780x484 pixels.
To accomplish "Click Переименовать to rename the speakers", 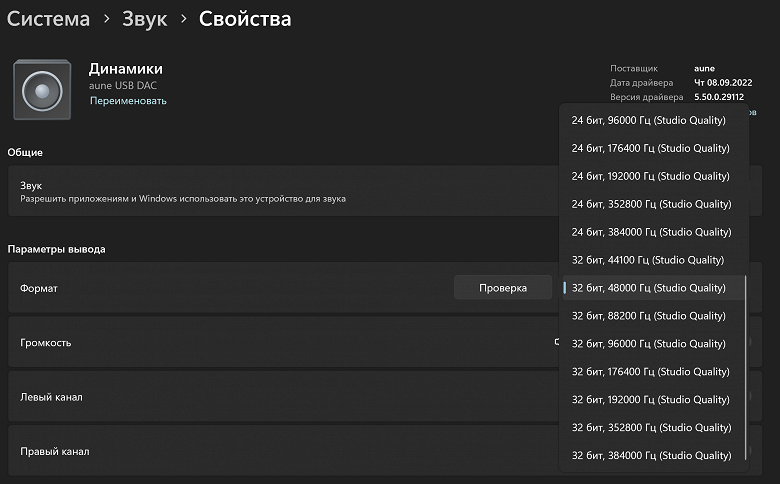I will 128,101.
